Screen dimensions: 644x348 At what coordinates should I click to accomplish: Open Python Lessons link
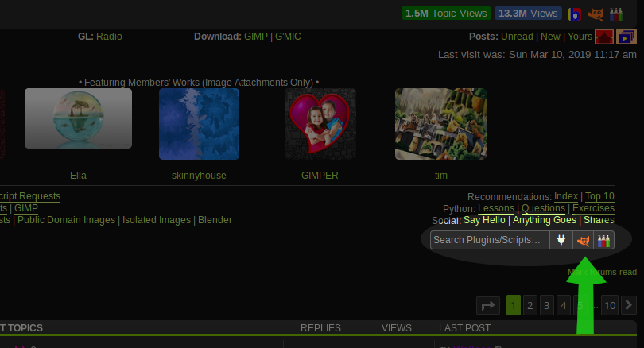[x=496, y=208]
